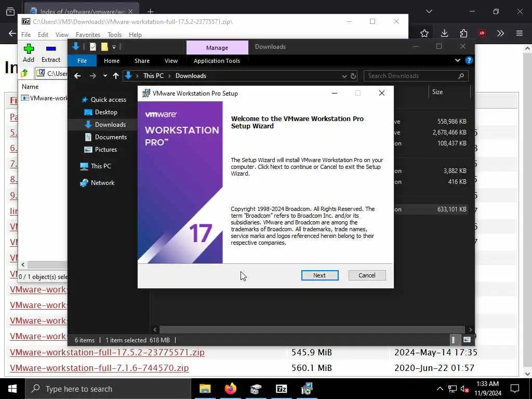532x399 pixels.
Task: Select the File tab in Explorer ribbon
Action: point(82,61)
